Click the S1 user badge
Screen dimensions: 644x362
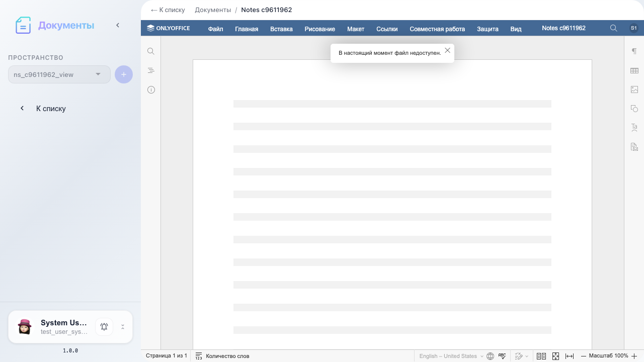coord(634,28)
